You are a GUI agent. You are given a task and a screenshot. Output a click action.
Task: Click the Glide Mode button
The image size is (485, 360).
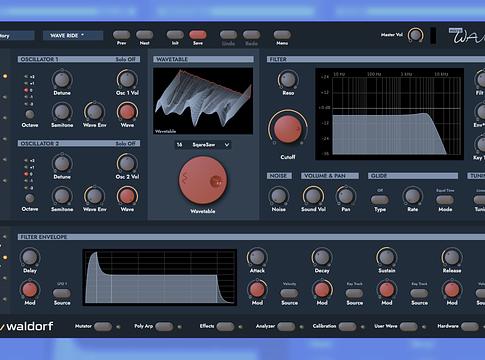click(445, 200)
